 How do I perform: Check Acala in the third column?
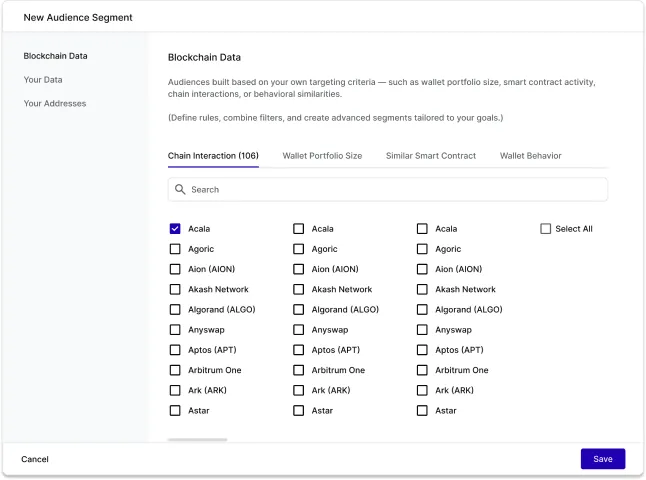coord(422,229)
